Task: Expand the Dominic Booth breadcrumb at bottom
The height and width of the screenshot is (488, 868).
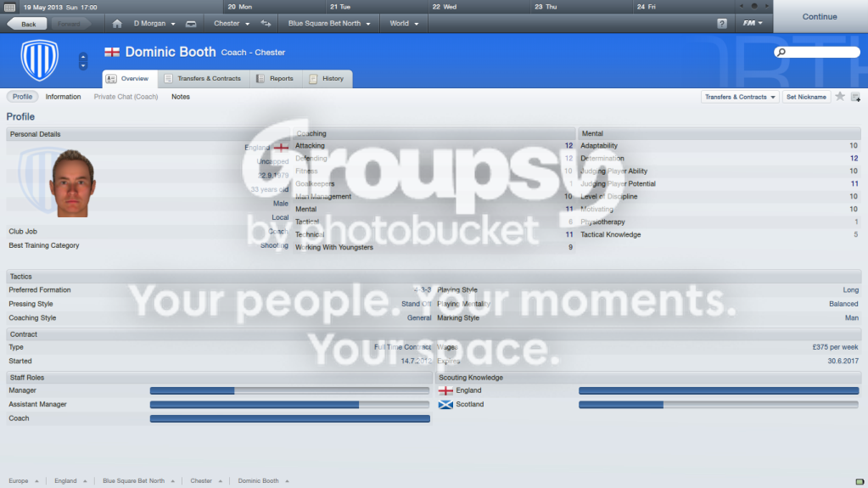Action: point(264,481)
